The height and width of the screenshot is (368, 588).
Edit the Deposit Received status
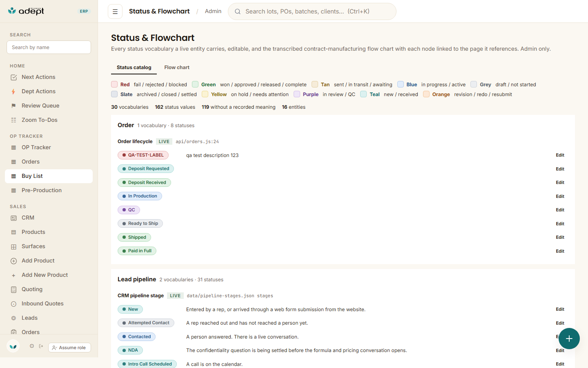click(560, 183)
